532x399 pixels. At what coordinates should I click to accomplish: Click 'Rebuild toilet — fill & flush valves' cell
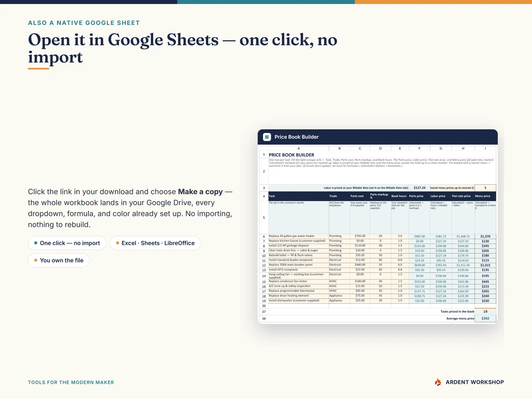tap(299, 255)
